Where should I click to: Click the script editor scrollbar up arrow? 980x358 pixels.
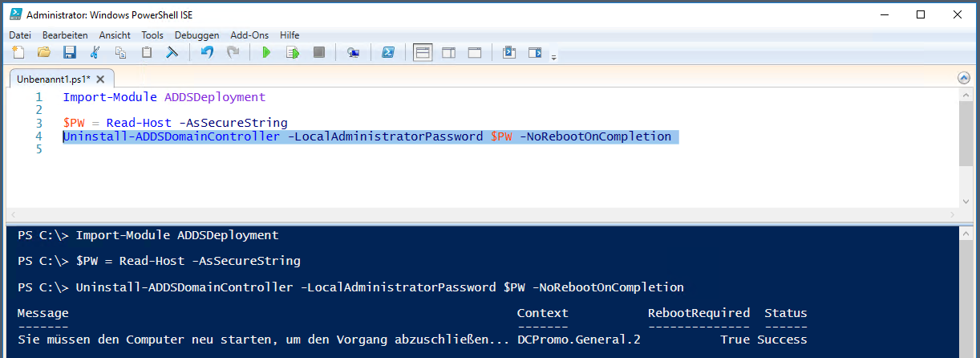(x=966, y=95)
